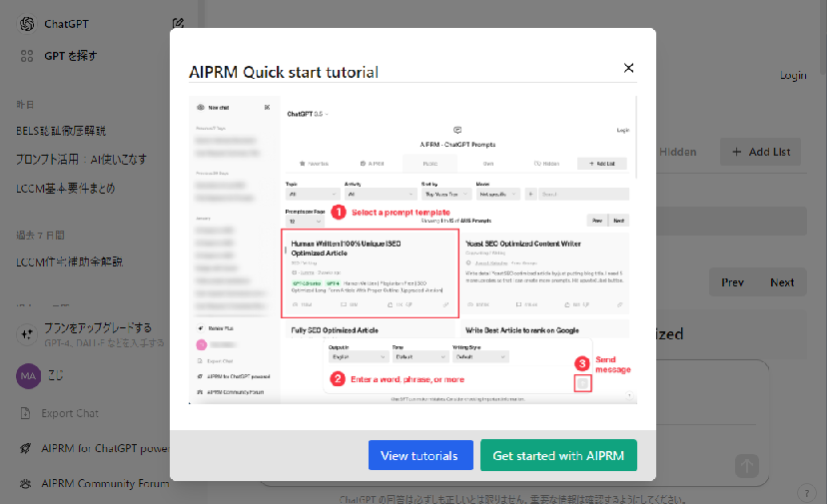Click the Prev pagination button

click(x=732, y=282)
